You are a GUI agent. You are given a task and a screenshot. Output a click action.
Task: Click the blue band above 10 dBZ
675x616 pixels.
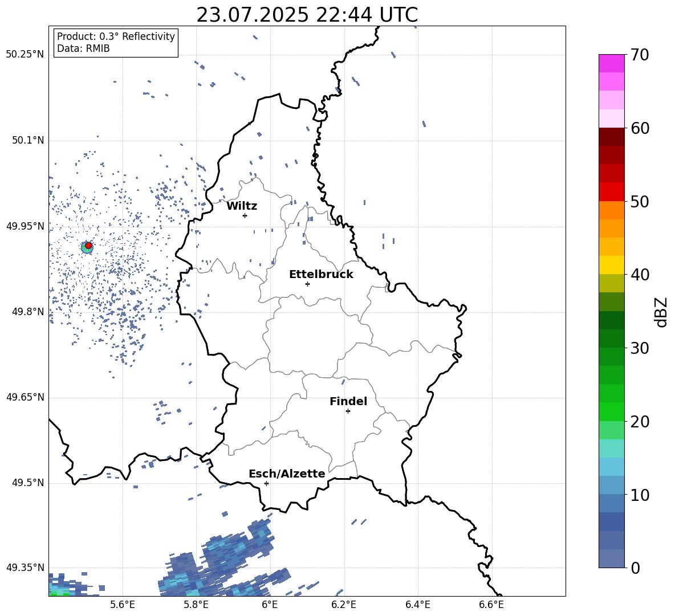pyautogui.click(x=611, y=486)
